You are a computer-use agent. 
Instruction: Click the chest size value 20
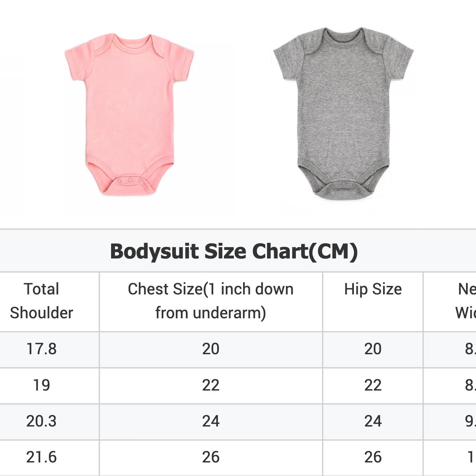pyautogui.click(x=211, y=349)
